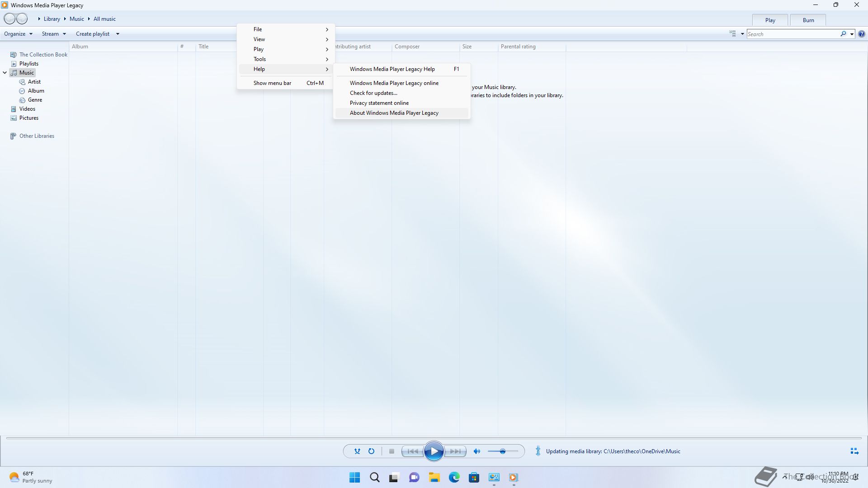The width and height of the screenshot is (868, 488).
Task: Open Windows Media Player Legacy Help
Action: 402,69
